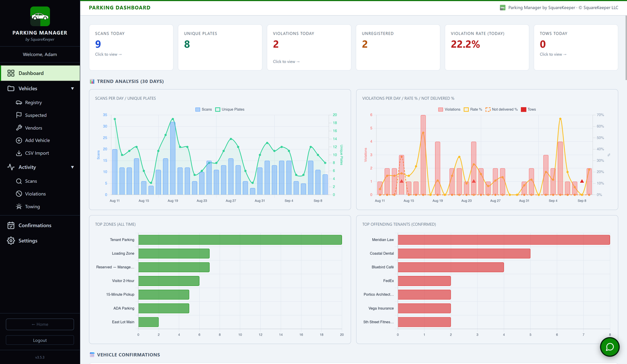Screen dimensions: 627x364
Task: Click the Tenant Parking zone bar
Action: (240, 240)
